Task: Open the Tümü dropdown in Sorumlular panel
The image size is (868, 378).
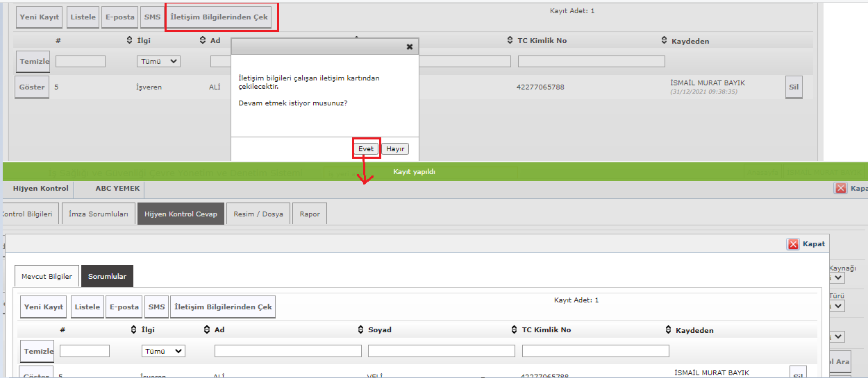Action: (163, 351)
